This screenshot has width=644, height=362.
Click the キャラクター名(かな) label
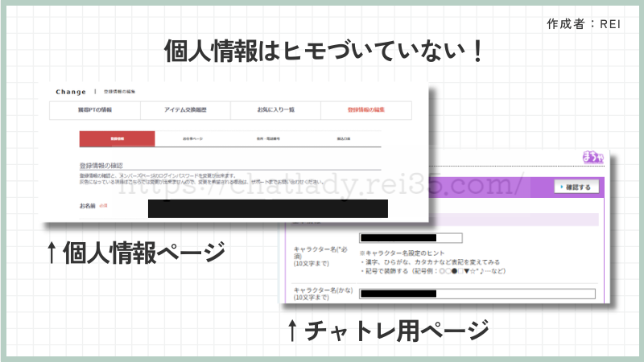[x=324, y=290]
